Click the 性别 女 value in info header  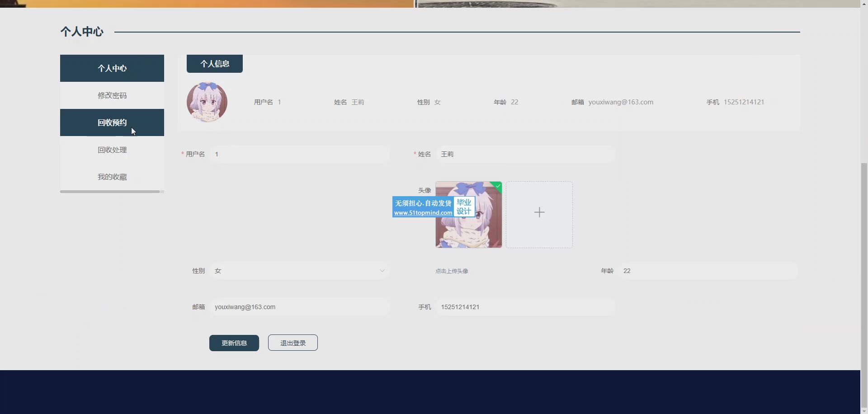click(437, 102)
